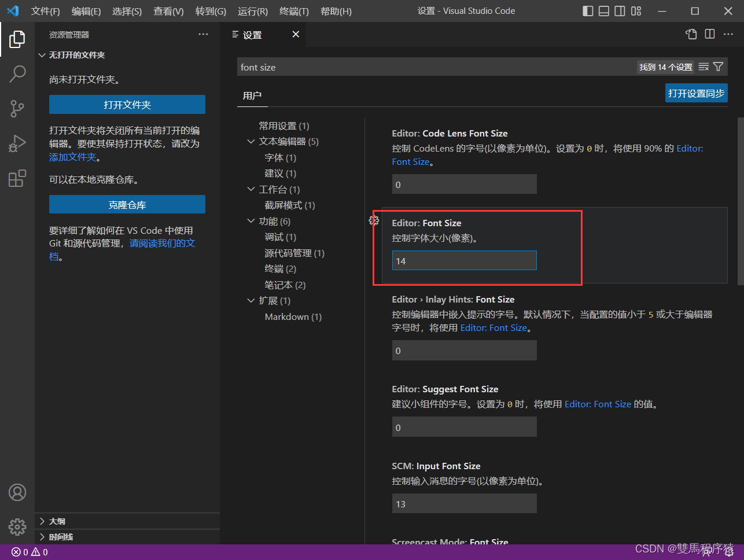Open the 转到(G) menu

click(x=211, y=11)
